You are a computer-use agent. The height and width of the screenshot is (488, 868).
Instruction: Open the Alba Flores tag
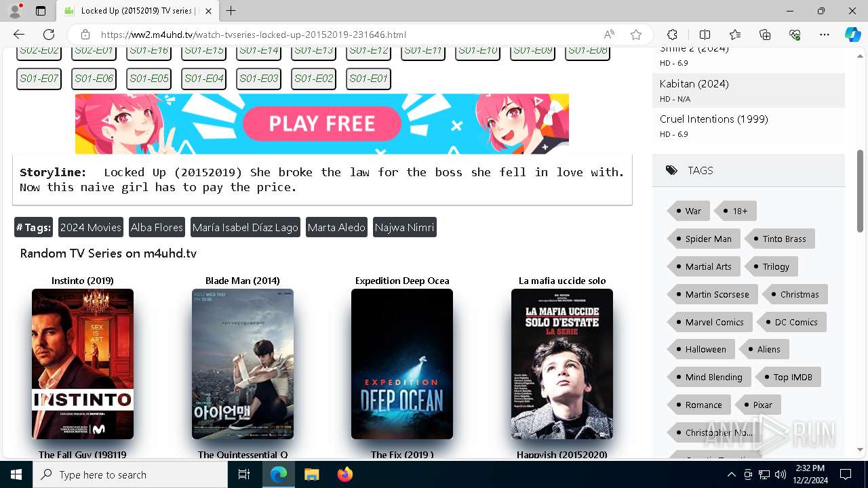[157, 228]
